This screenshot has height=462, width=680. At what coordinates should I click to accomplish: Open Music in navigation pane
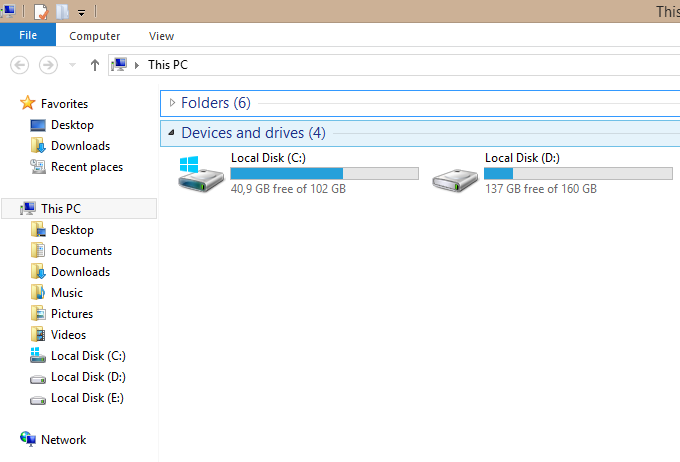(x=67, y=293)
